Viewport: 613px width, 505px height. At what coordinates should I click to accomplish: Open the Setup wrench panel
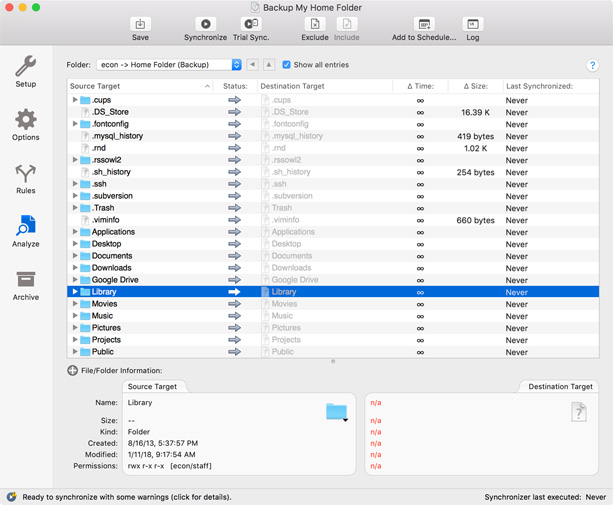point(26,72)
